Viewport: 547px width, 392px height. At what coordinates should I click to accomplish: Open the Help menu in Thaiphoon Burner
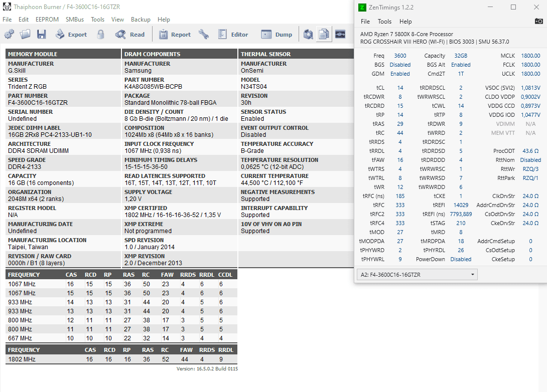pyautogui.click(x=164, y=20)
